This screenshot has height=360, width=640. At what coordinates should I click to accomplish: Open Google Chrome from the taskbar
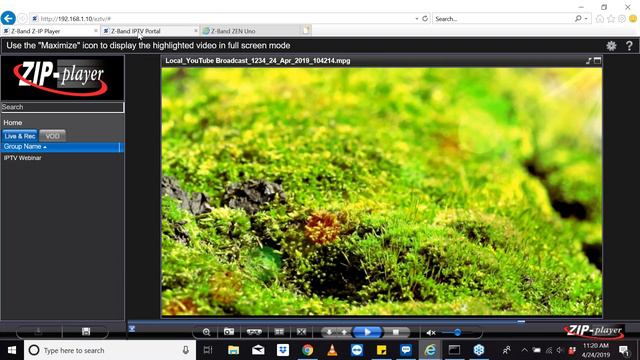[307, 350]
